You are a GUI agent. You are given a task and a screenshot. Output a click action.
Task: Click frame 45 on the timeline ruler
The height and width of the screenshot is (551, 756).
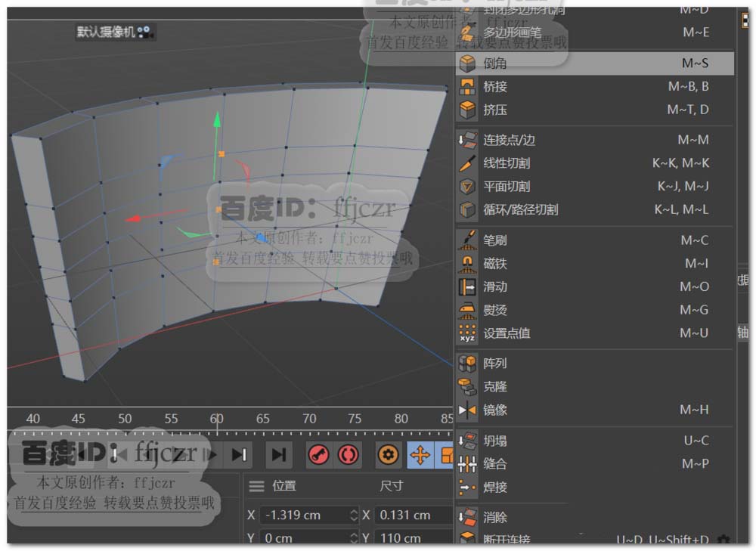coord(78,419)
